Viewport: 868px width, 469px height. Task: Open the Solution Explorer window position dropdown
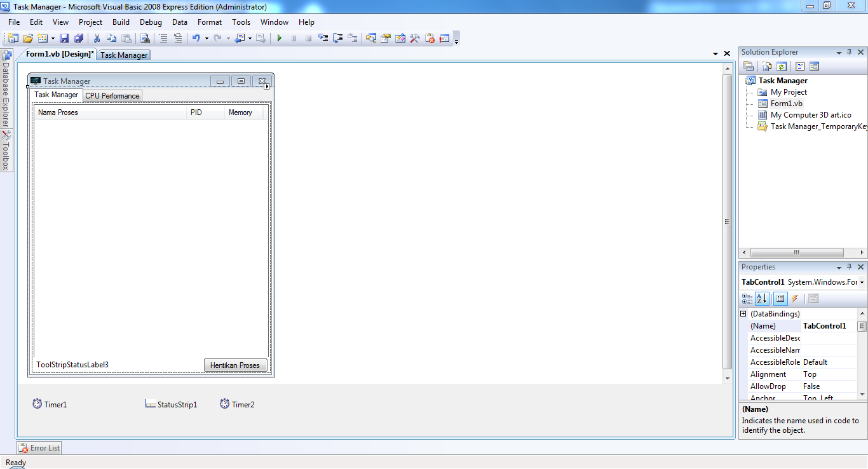(839, 53)
